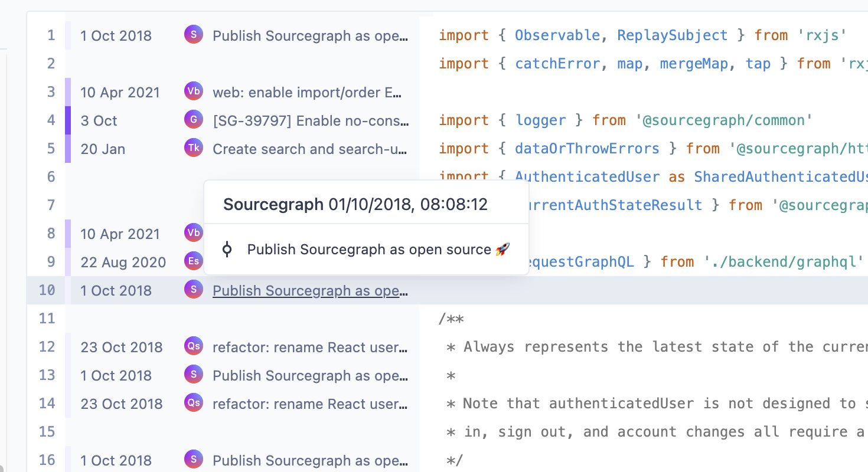Click the blame date '3 Oct'
The height and width of the screenshot is (472, 868).
[99, 121]
